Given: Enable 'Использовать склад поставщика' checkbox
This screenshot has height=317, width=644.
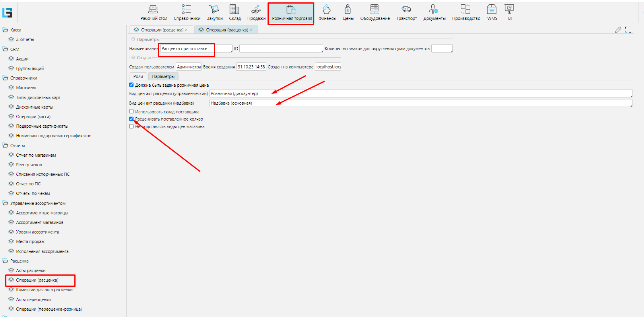Looking at the screenshot, I should [x=132, y=112].
